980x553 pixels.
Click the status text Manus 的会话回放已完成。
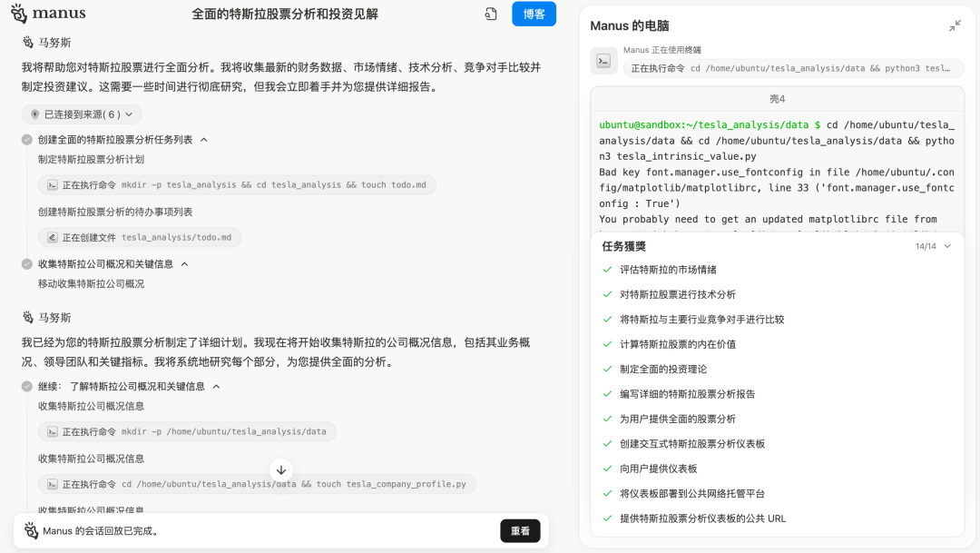[102, 531]
